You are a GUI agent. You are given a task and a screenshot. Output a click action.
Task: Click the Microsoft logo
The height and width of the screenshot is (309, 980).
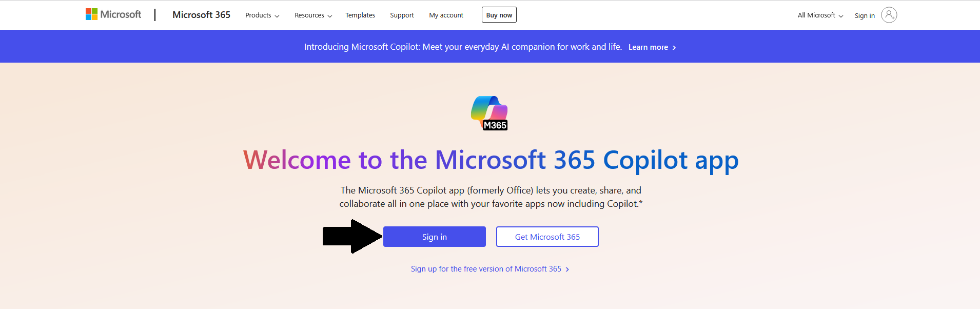pyautogui.click(x=113, y=14)
